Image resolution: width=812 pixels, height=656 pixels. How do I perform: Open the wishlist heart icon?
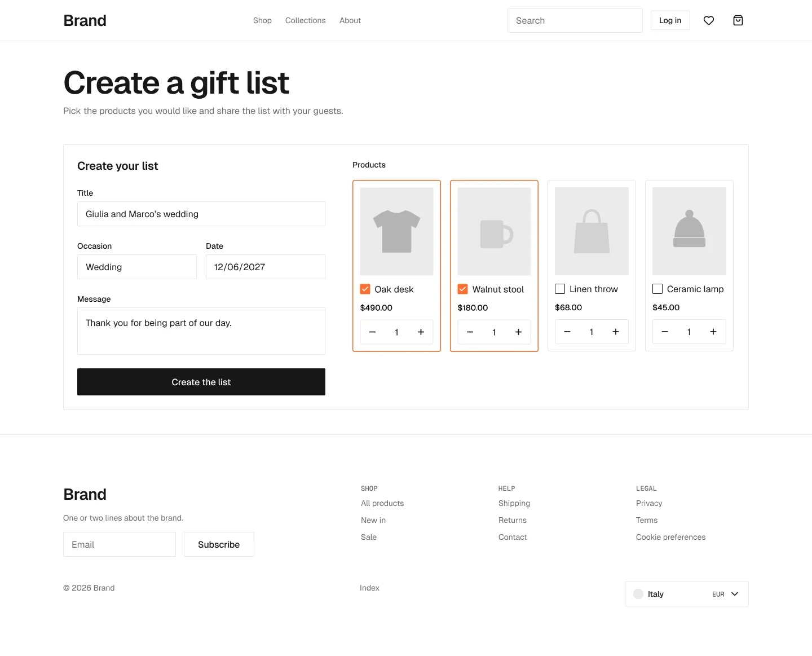[x=709, y=20]
